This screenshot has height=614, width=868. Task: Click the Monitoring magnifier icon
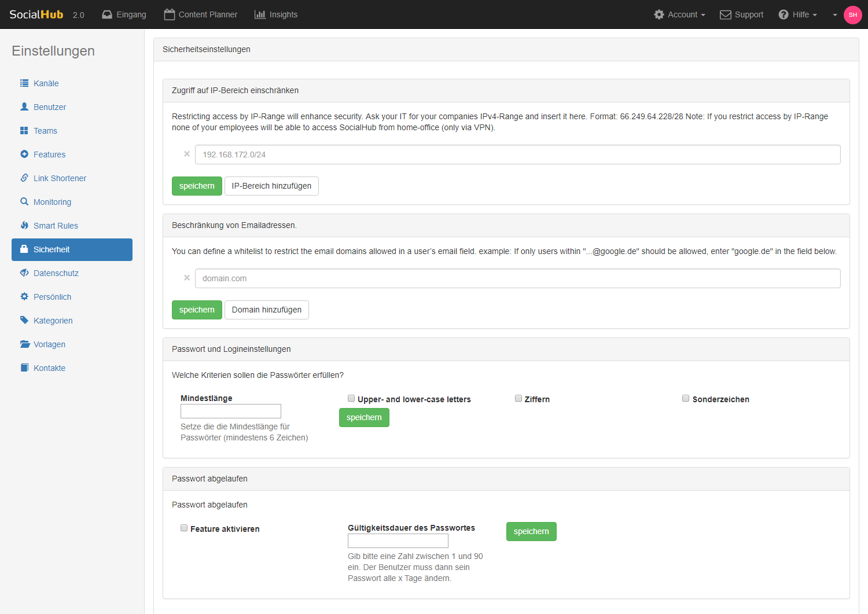(24, 202)
